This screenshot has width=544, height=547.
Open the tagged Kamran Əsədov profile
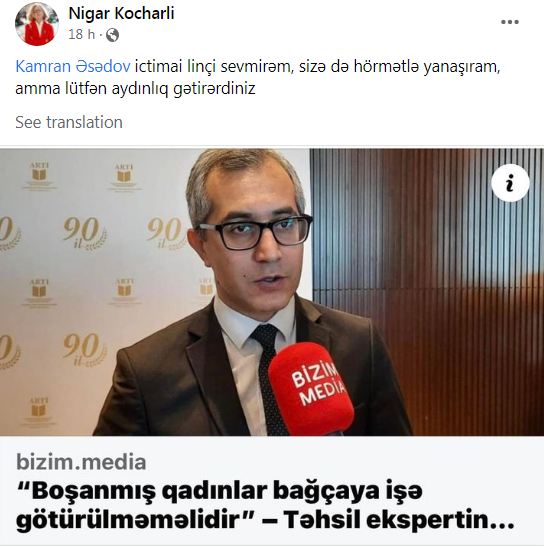73,66
